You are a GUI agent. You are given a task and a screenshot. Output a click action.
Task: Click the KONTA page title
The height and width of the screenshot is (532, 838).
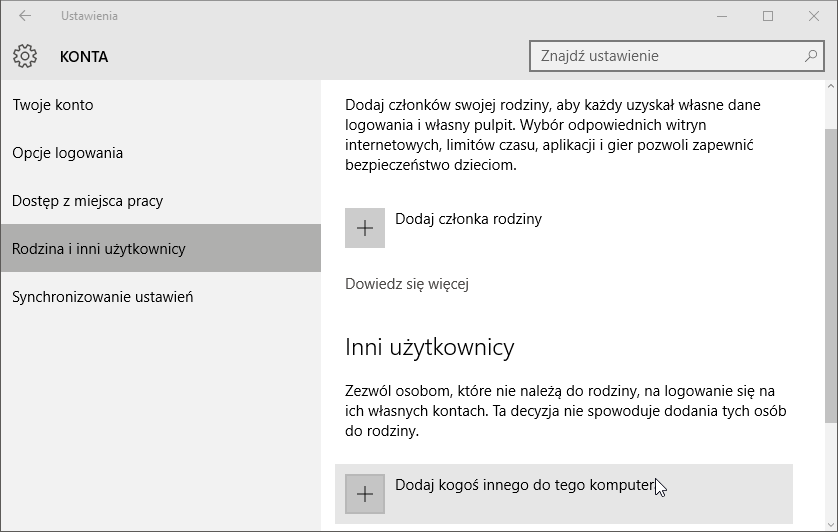point(84,57)
